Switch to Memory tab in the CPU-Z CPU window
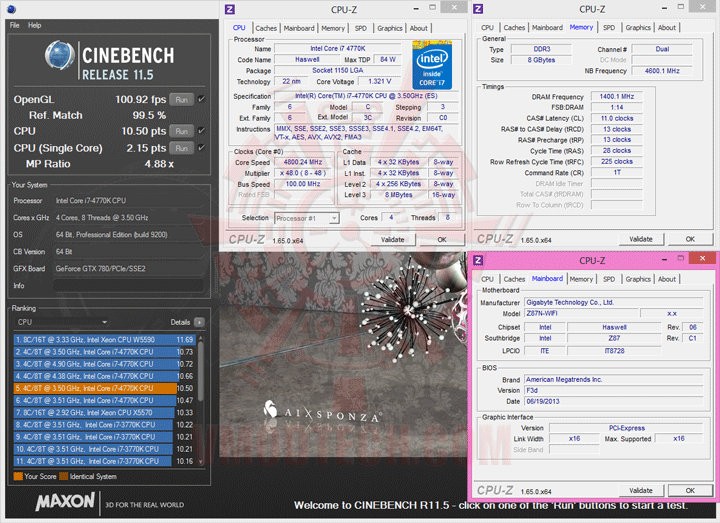 click(333, 28)
